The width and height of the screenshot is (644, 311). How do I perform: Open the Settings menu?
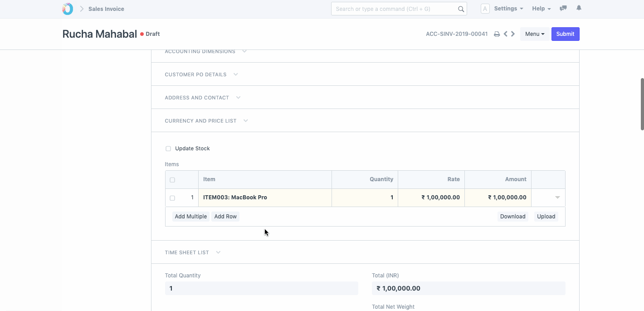(508, 9)
